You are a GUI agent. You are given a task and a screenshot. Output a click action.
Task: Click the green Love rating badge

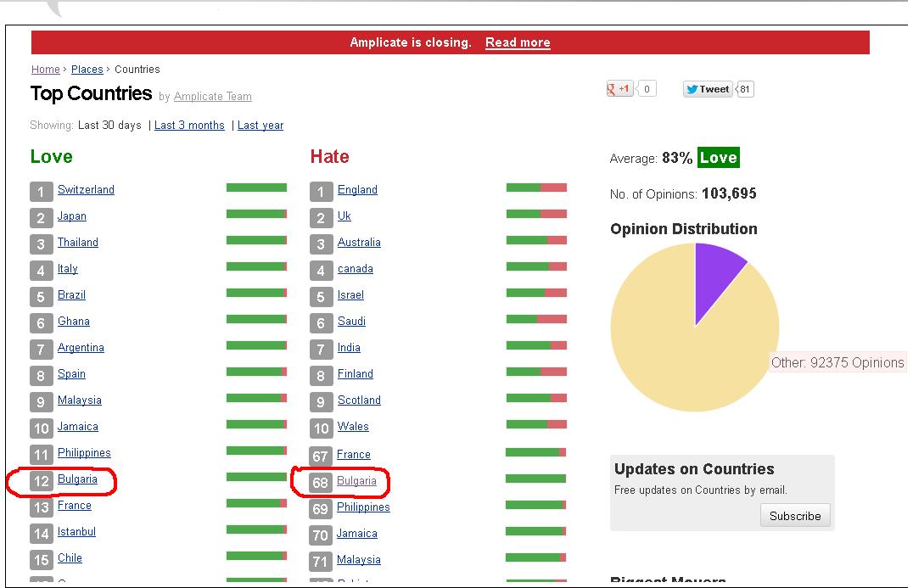(x=718, y=158)
